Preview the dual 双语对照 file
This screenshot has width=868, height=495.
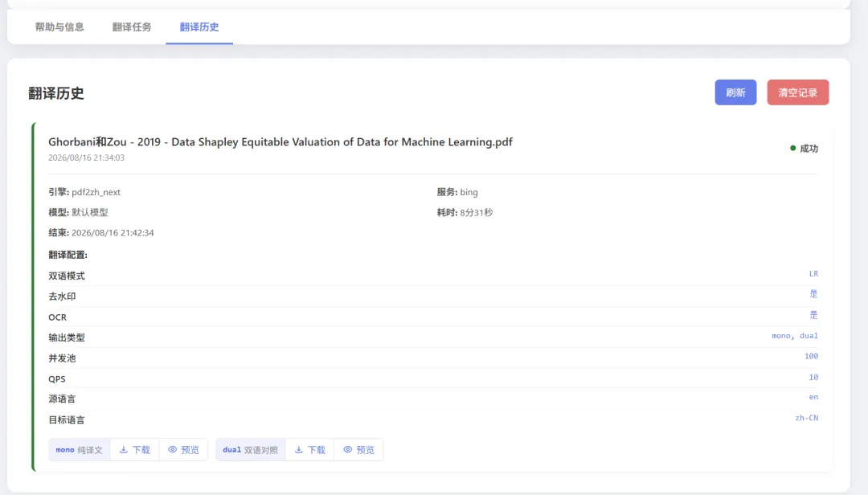tap(358, 449)
